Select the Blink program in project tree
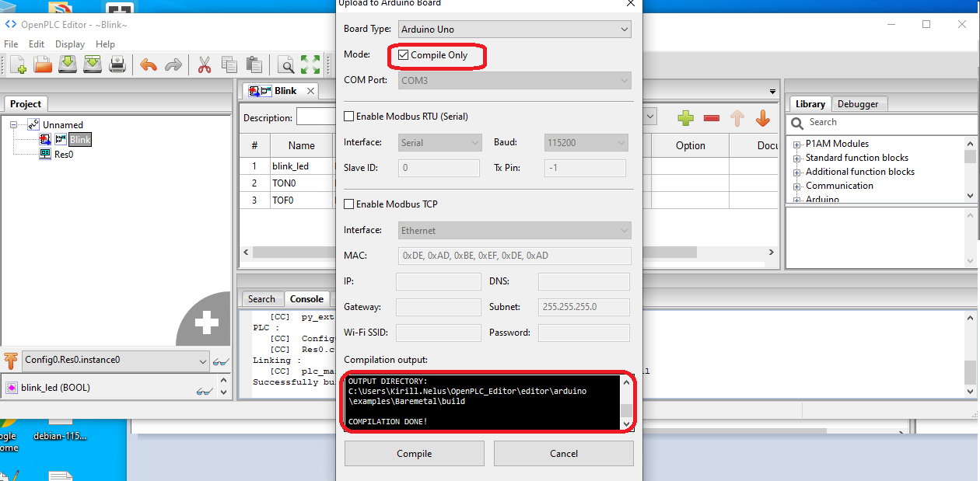Screen dimensions: 980x481 coord(80,140)
